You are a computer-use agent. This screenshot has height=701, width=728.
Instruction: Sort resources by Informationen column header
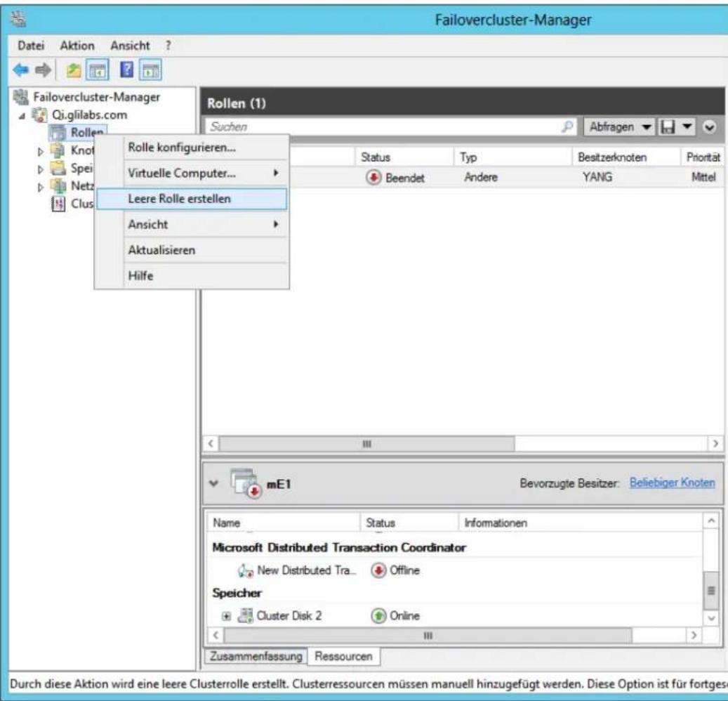(581, 523)
